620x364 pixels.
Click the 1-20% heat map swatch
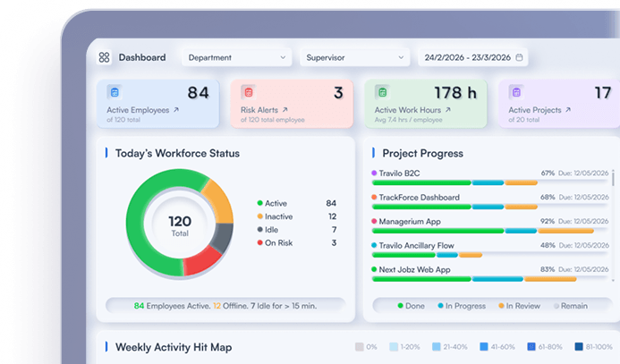pos(394,347)
